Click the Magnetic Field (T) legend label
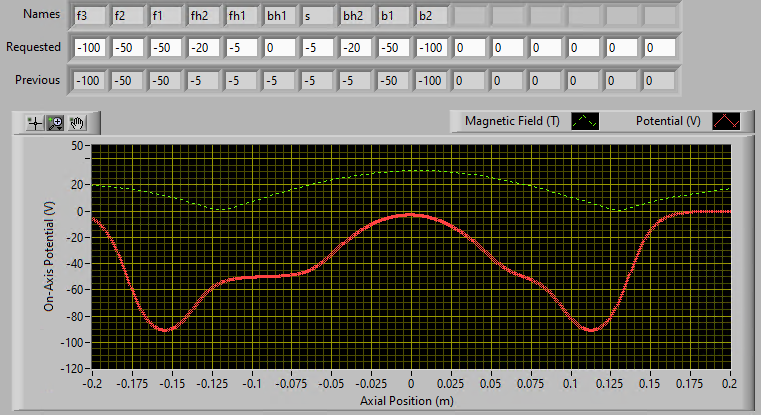This screenshot has width=761, height=415. pos(513,121)
